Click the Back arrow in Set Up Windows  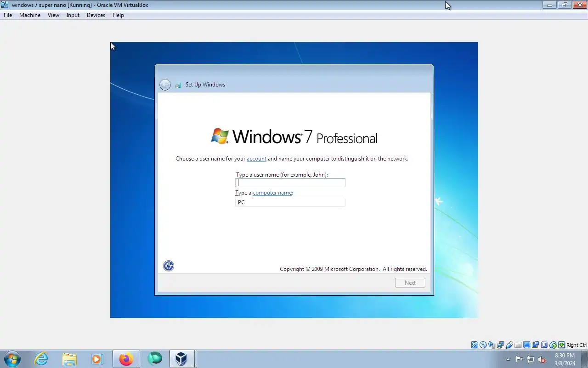(165, 85)
